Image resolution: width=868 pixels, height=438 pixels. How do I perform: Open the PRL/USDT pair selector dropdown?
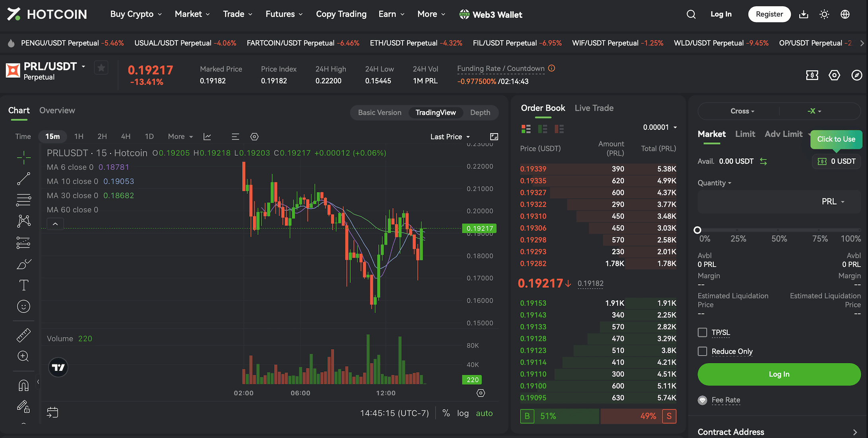[84, 66]
